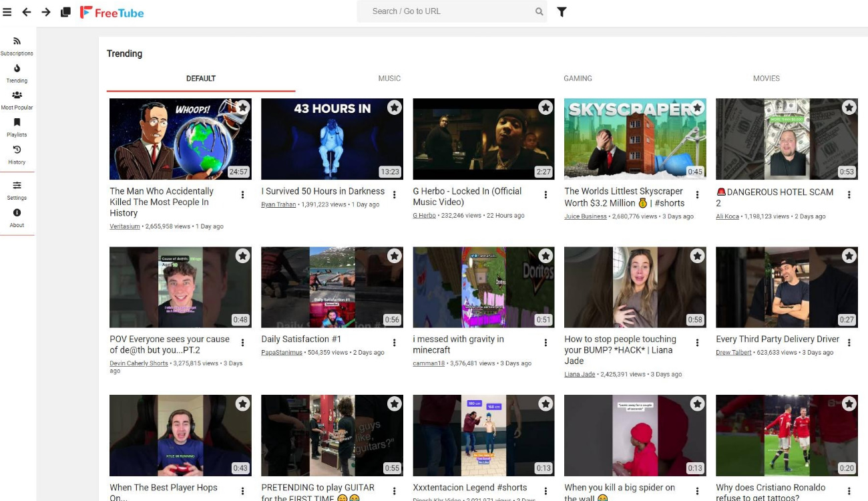868x501 pixels.
Task: Open Settings in the sidebar
Action: (17, 190)
